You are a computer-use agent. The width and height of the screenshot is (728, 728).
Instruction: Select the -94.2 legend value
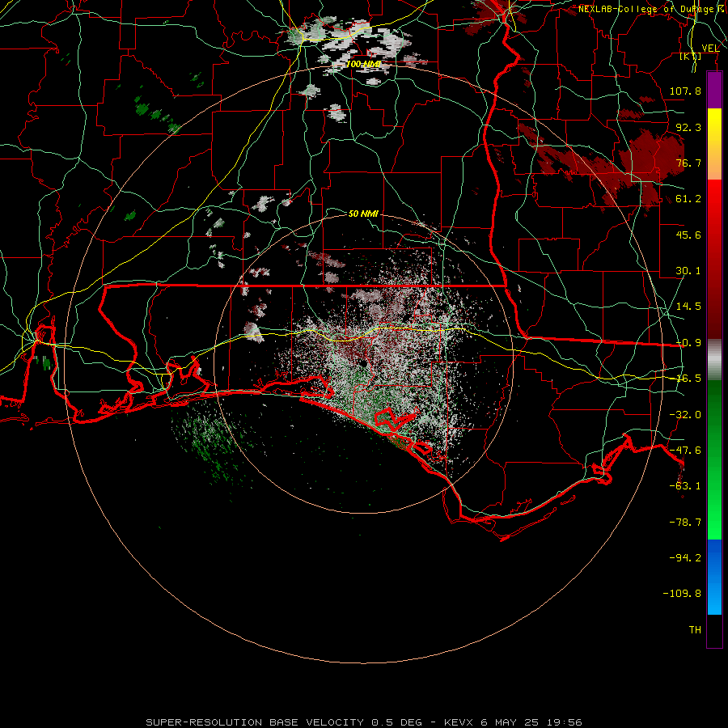[x=685, y=558]
